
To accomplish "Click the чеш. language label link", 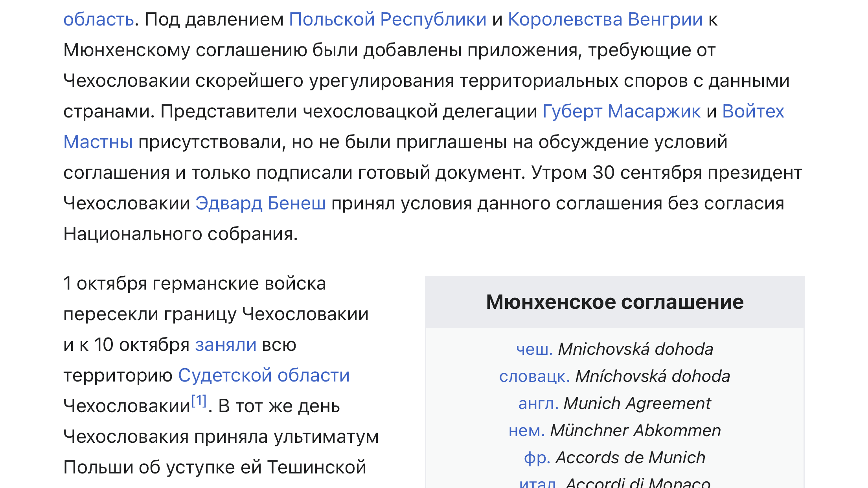I will (534, 349).
